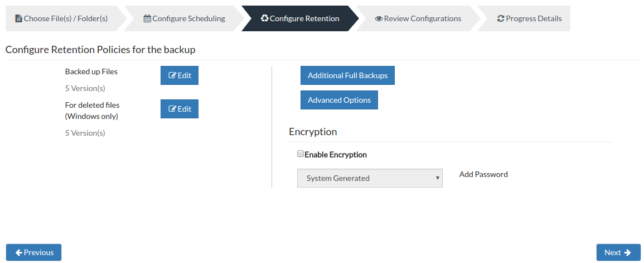Switch to Configure Scheduling step

coord(185,18)
